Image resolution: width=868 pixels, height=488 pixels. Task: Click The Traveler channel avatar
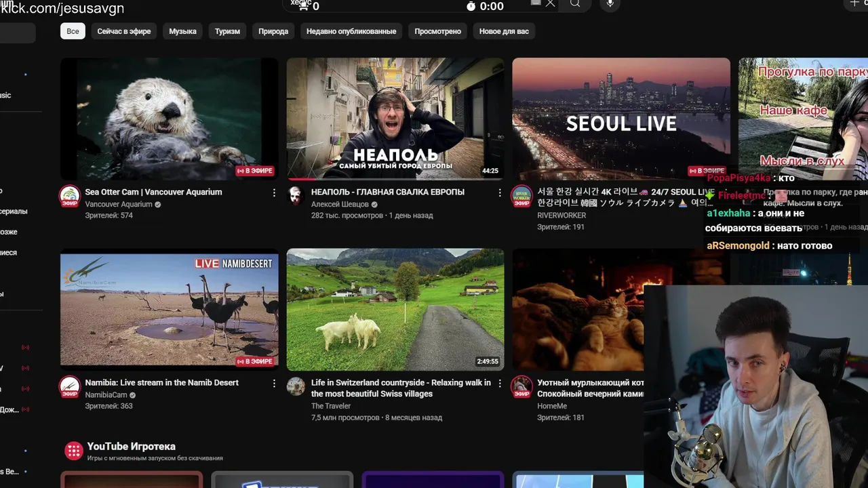click(296, 386)
